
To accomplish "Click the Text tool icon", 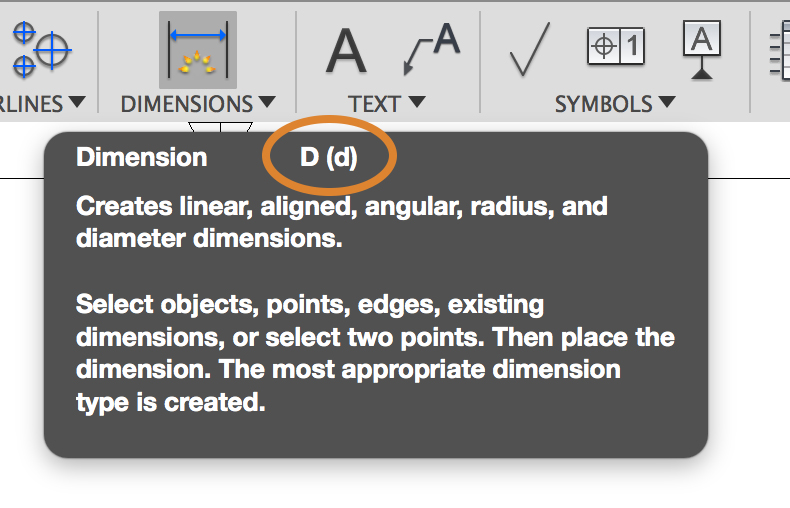I will coord(345,50).
